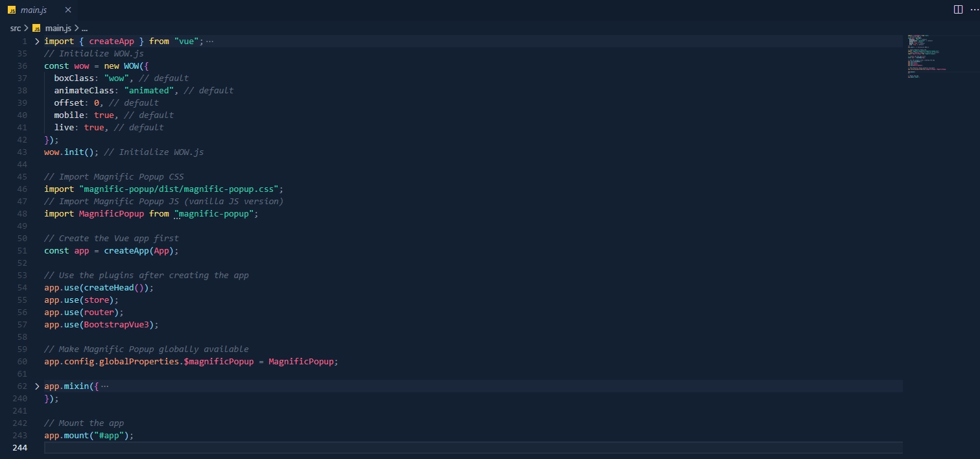Image resolution: width=980 pixels, height=459 pixels.
Task: Close the main.js editor tab
Action: tap(67, 10)
